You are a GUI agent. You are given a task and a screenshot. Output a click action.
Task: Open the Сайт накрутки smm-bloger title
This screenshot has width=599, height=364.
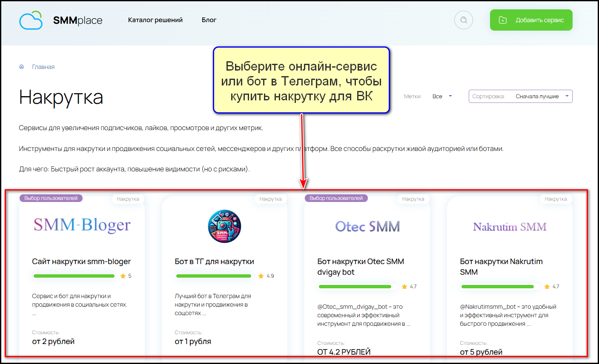pyautogui.click(x=81, y=262)
